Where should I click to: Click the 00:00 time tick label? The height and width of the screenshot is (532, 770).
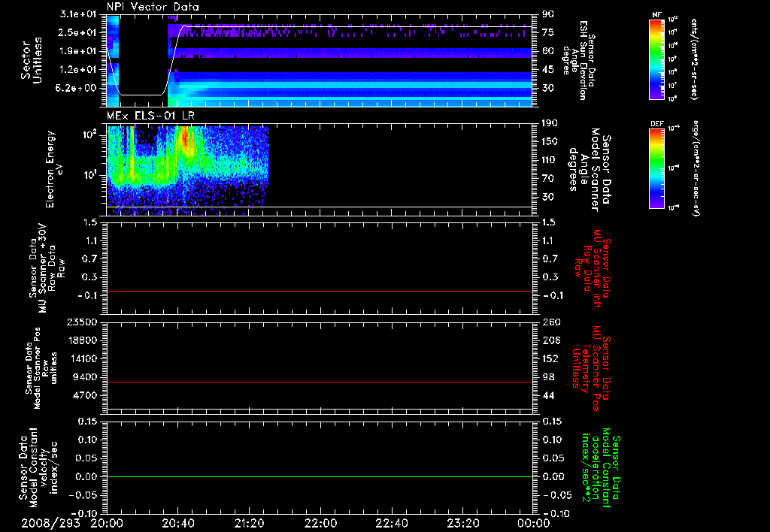click(x=534, y=523)
